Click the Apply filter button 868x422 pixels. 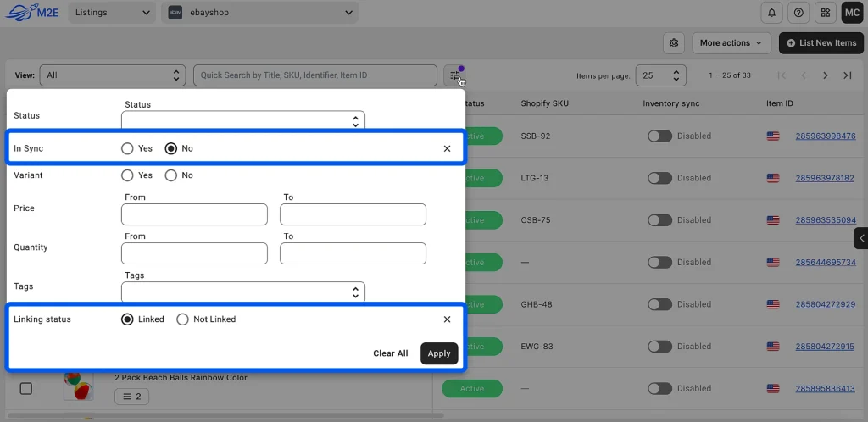pos(439,353)
